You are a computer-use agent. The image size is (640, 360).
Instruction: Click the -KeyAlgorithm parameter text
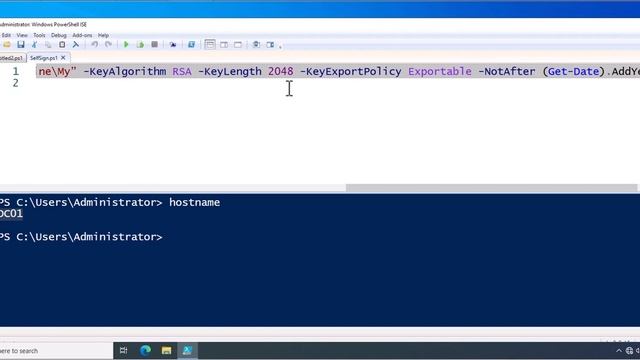point(125,71)
